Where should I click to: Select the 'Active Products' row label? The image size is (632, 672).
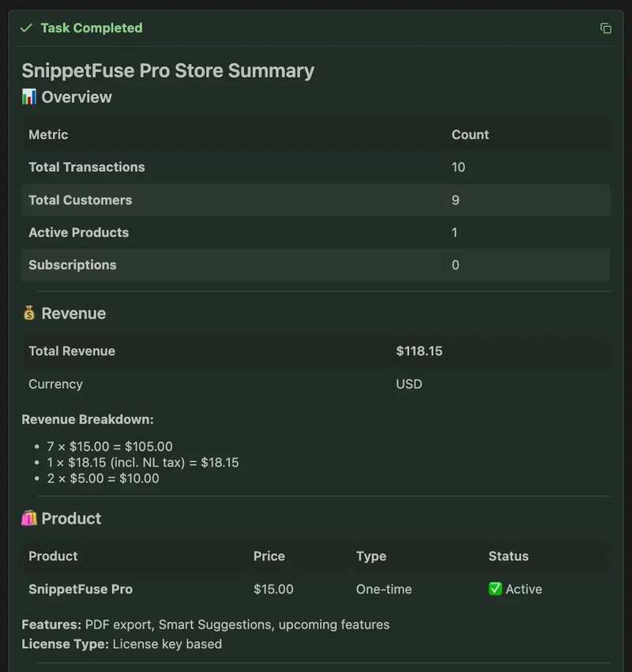[78, 232]
